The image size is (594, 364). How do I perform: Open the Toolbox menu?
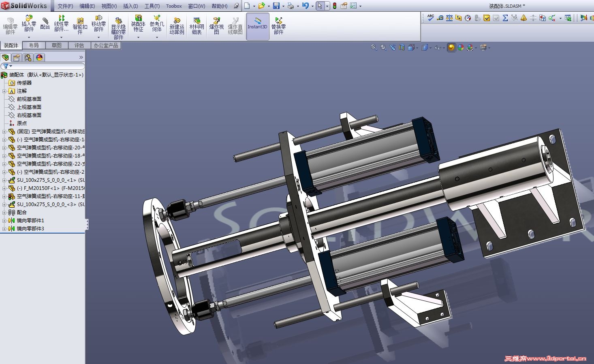(x=174, y=6)
